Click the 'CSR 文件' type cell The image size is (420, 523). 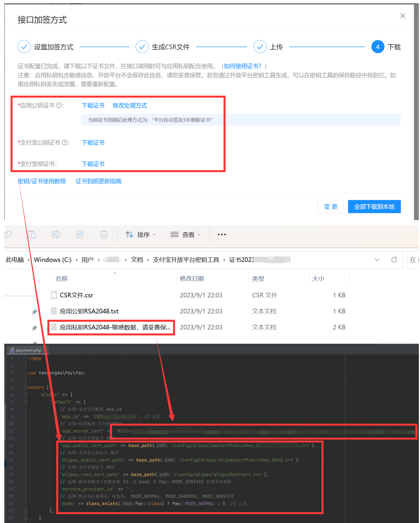pos(265,295)
